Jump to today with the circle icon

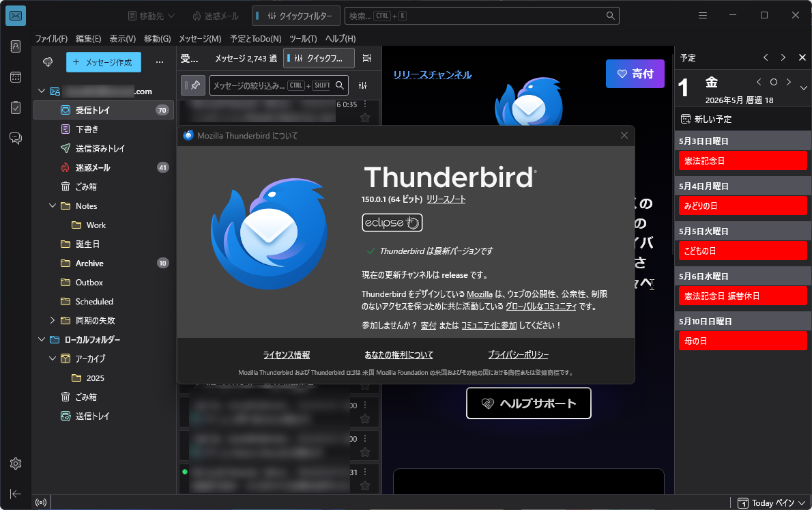[774, 82]
